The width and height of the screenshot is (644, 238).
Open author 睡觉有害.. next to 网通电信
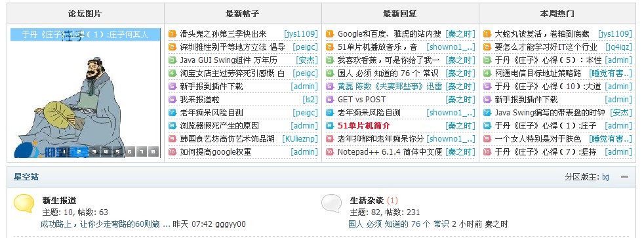[x=611, y=73]
